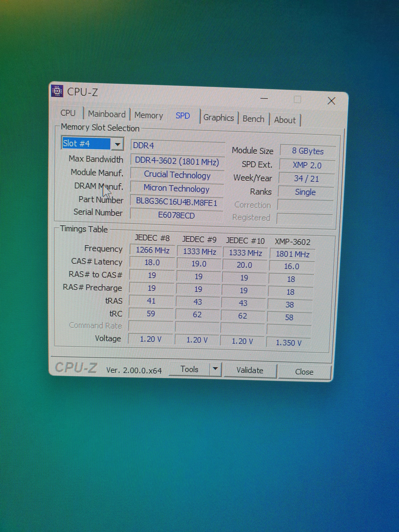Click the Close button at bottom

point(304,372)
